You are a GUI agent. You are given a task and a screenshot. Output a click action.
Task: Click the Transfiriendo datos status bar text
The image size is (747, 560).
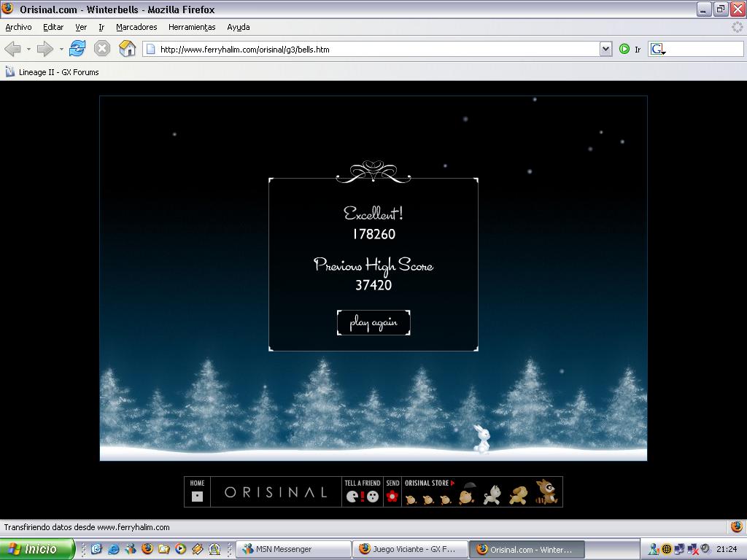87,527
